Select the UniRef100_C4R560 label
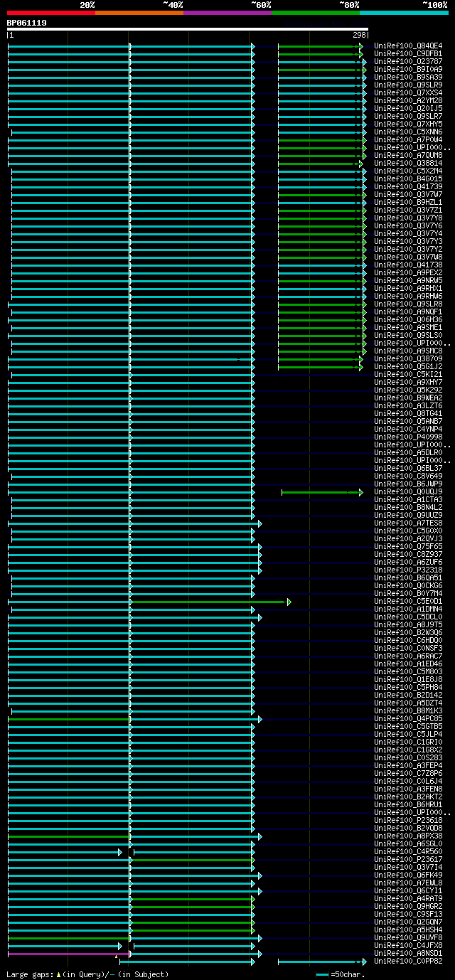 pos(408,851)
